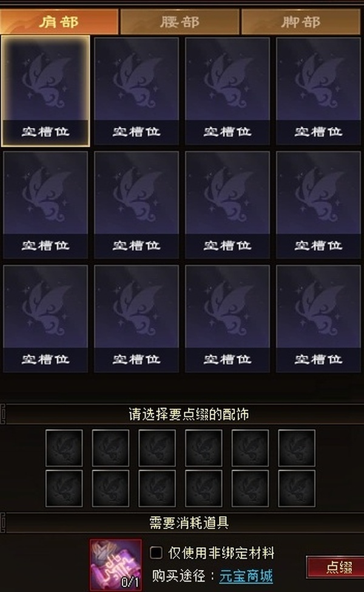Viewport: 364px width, 592px height.
Task: Click the second 空槽位 slot in the top row
Action: (136, 91)
